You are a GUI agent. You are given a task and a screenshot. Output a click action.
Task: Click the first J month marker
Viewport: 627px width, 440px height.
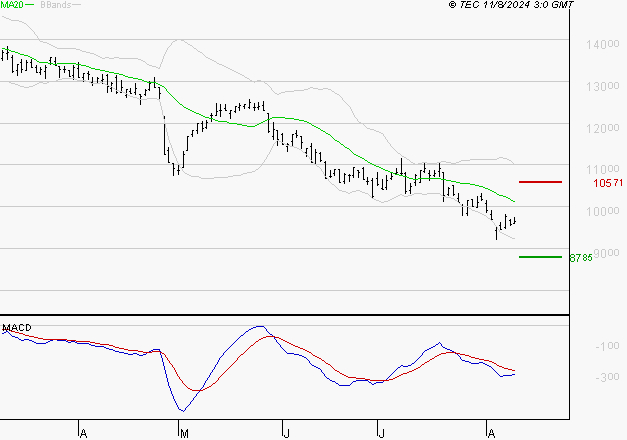286,434
